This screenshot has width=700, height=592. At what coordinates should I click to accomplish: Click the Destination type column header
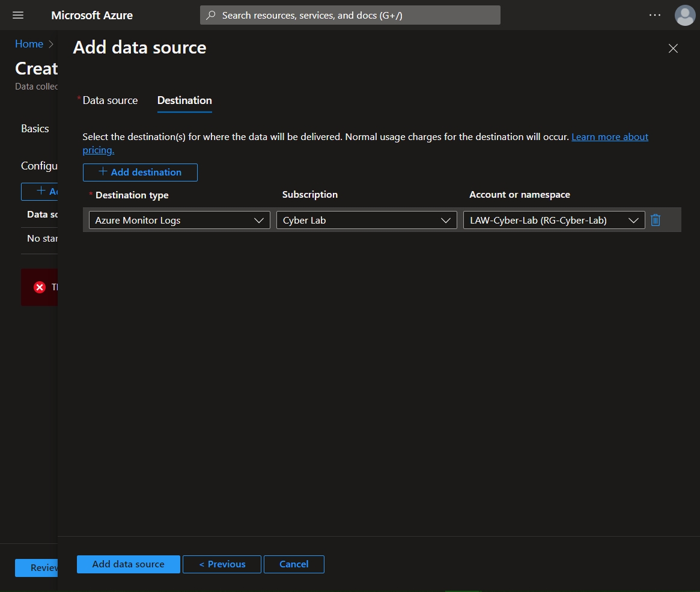click(132, 195)
